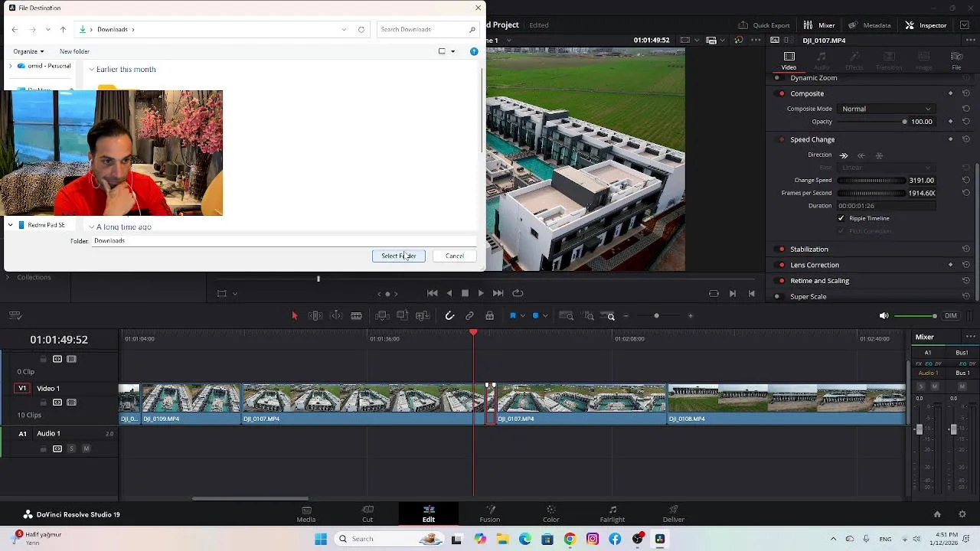Jump to first frame in viewer
Image resolution: width=980 pixels, height=551 pixels.
point(433,293)
